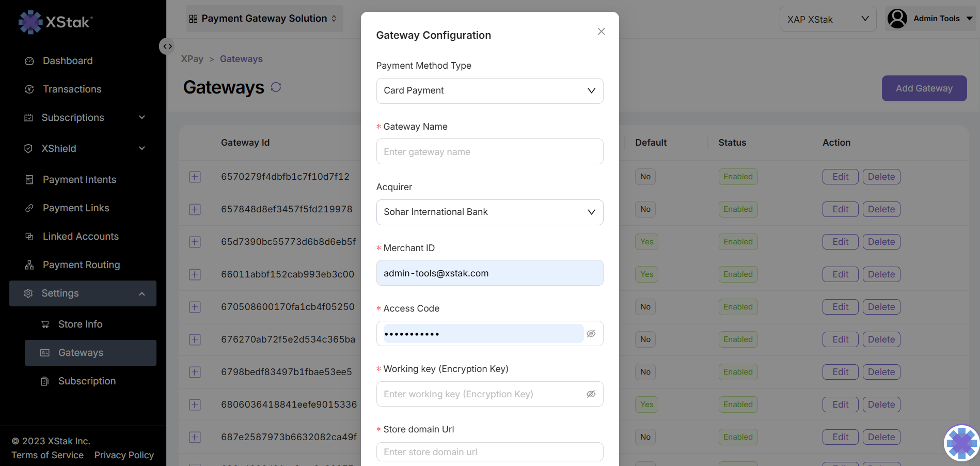The image size is (980, 466).
Task: Expand row for gateway 65d7390bc55773d6b8d6eb5f
Action: click(195, 242)
